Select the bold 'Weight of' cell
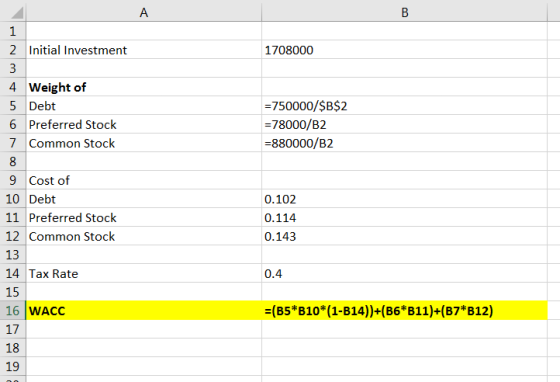The width and height of the screenshot is (560, 382). tap(144, 87)
